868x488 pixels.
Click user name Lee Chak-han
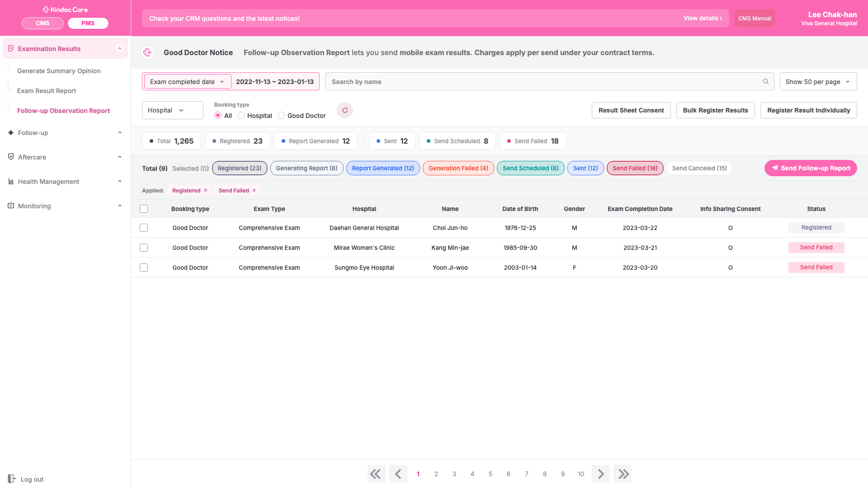point(832,14)
